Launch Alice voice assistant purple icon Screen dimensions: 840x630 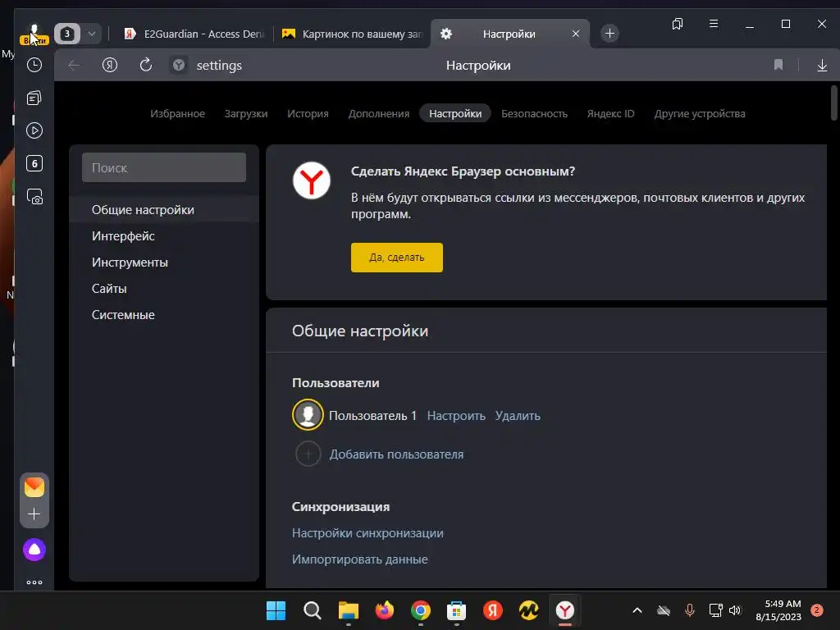34,550
